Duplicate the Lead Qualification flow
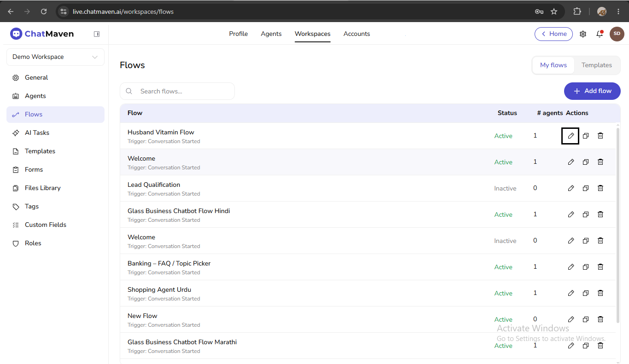Screen dimensions: 629x364 [x=586, y=188]
